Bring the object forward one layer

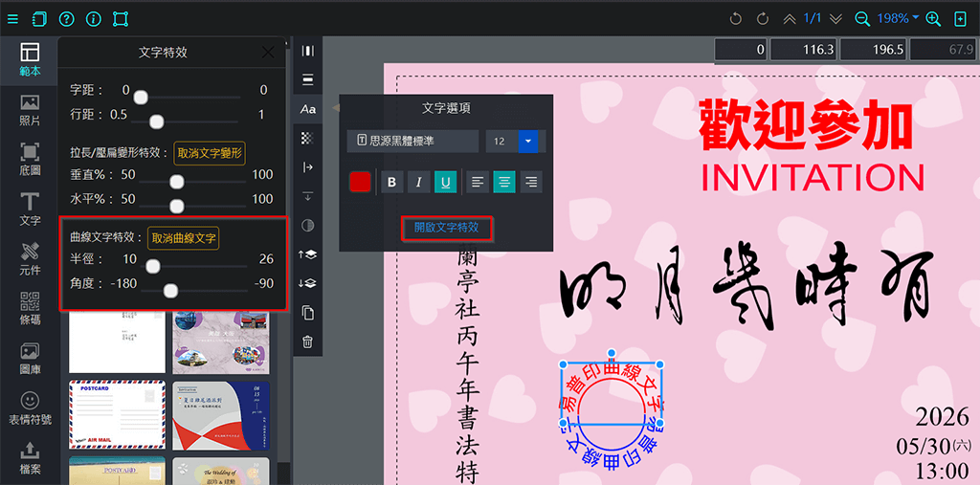(307, 254)
